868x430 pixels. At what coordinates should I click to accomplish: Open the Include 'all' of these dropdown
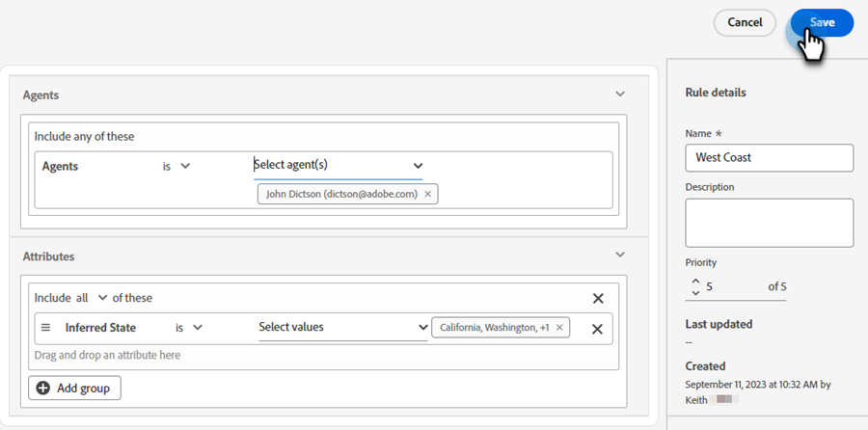(x=92, y=298)
